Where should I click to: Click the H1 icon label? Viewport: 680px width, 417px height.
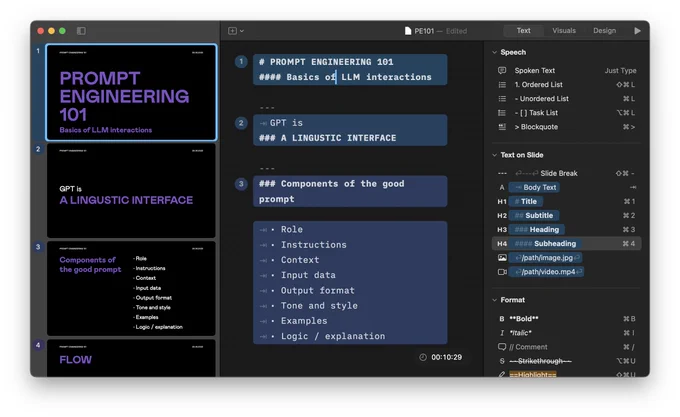click(x=502, y=202)
